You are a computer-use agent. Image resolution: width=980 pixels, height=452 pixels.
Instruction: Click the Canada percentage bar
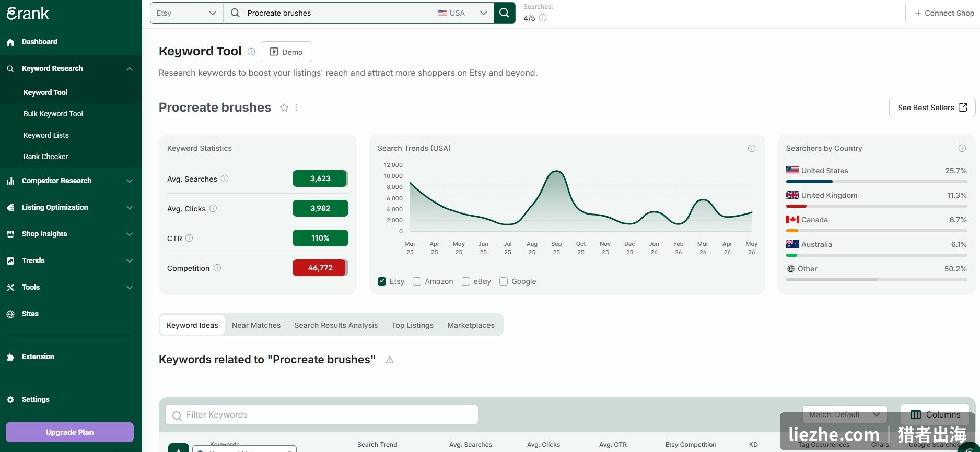click(x=877, y=231)
